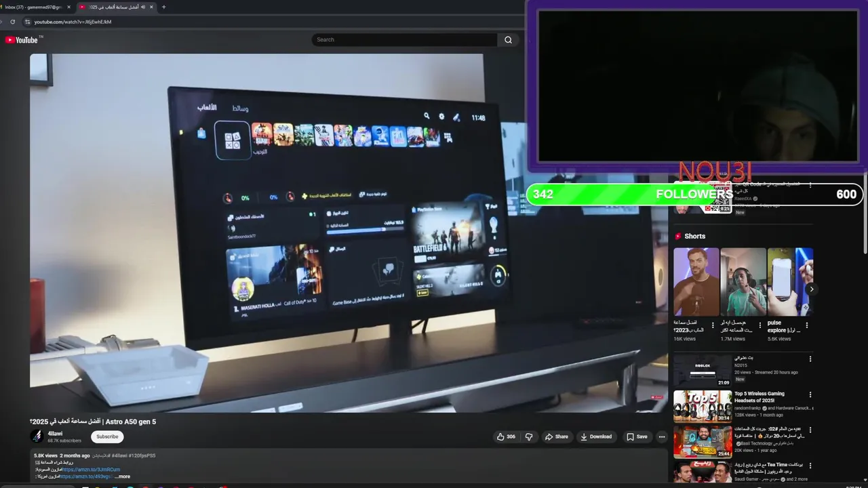The height and width of the screenshot is (488, 868).
Task: Open the headset gamer Short thumbnail
Action: pyautogui.click(x=743, y=281)
